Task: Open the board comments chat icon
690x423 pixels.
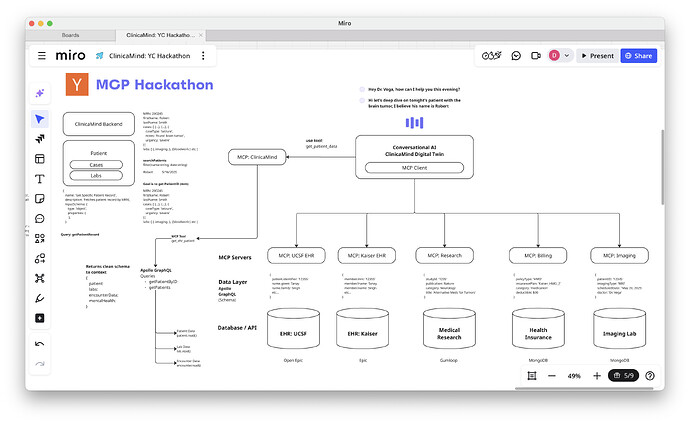Action: 516,55
